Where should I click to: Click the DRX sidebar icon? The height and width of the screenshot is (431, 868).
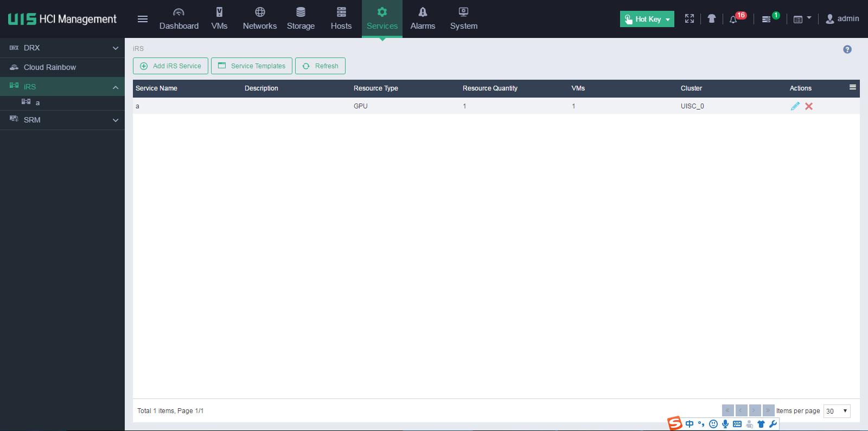[x=14, y=48]
